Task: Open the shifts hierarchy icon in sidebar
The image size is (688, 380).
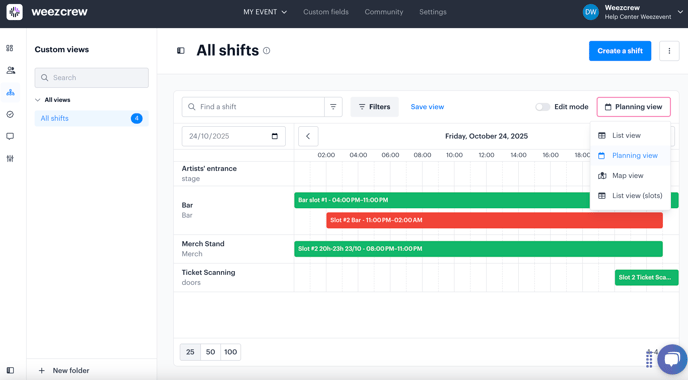Action: point(11,92)
